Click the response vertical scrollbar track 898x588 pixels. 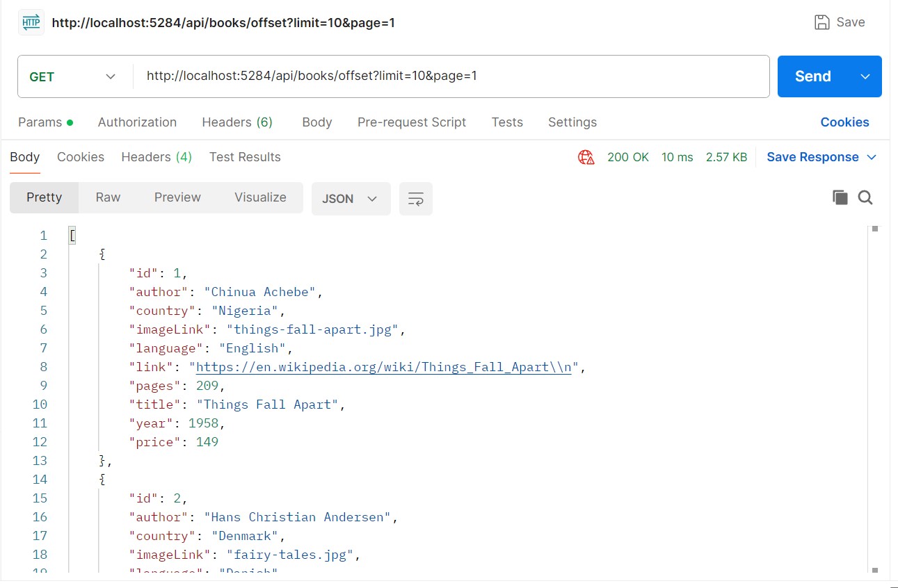click(874, 400)
